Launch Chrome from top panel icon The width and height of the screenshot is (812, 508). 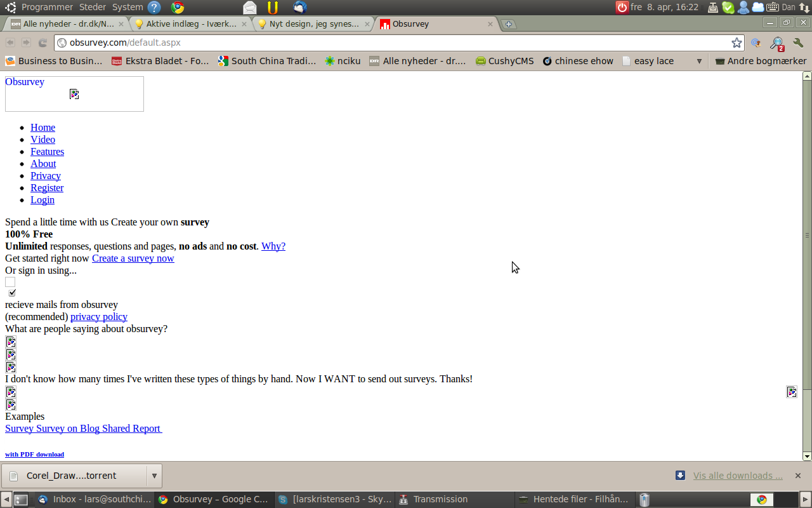click(178, 8)
